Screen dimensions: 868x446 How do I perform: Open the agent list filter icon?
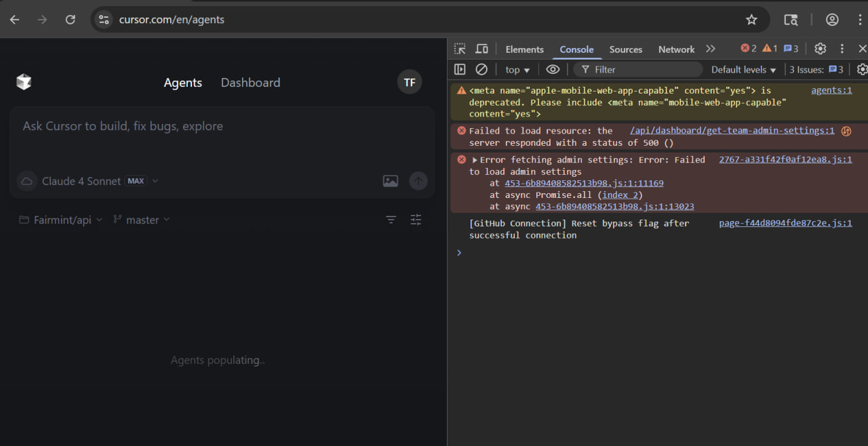click(x=391, y=220)
